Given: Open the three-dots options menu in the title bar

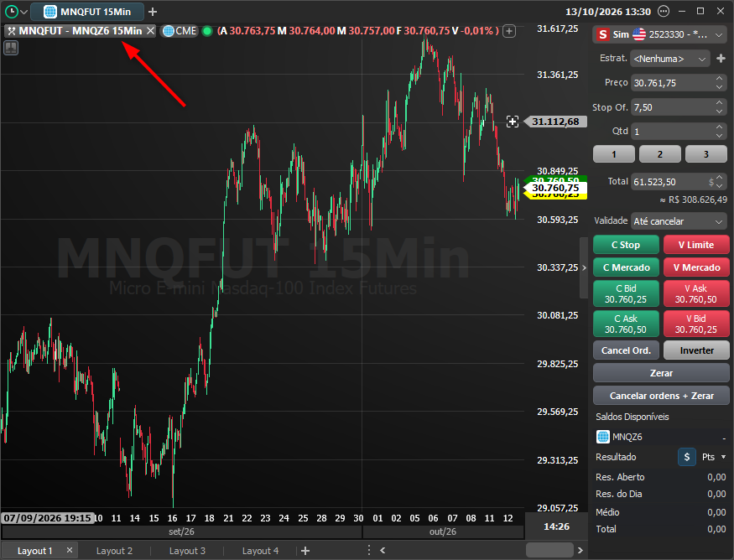Looking at the screenshot, I should (664, 11).
